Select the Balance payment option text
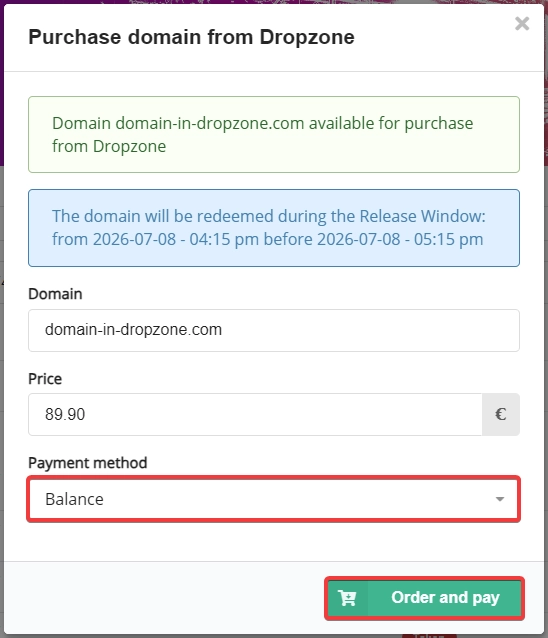 click(74, 499)
